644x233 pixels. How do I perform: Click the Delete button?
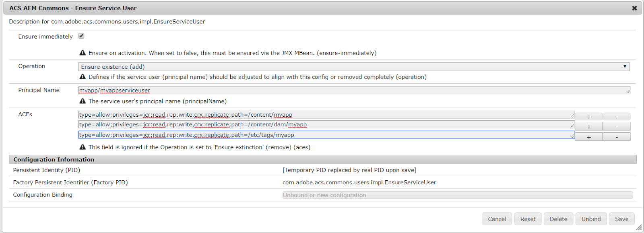click(x=559, y=219)
